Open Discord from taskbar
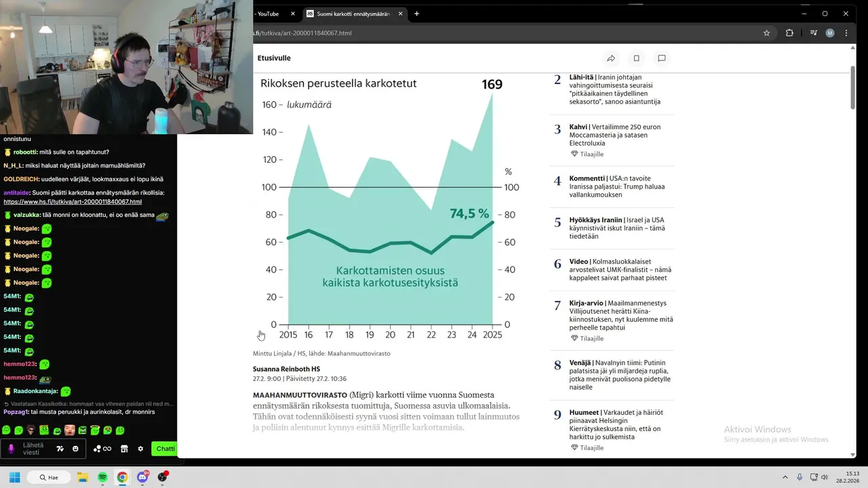This screenshot has width=868, height=488. 142,477
